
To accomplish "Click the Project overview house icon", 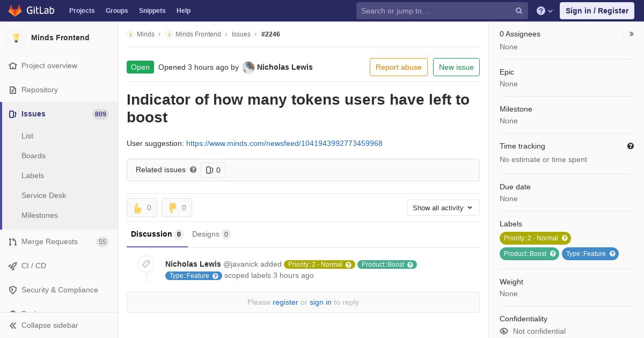I will coord(13,65).
